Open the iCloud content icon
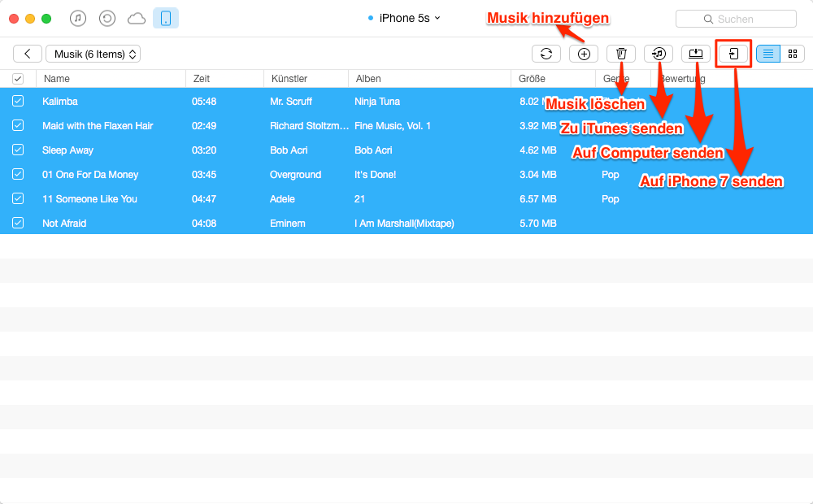The image size is (813, 504). tap(137, 19)
